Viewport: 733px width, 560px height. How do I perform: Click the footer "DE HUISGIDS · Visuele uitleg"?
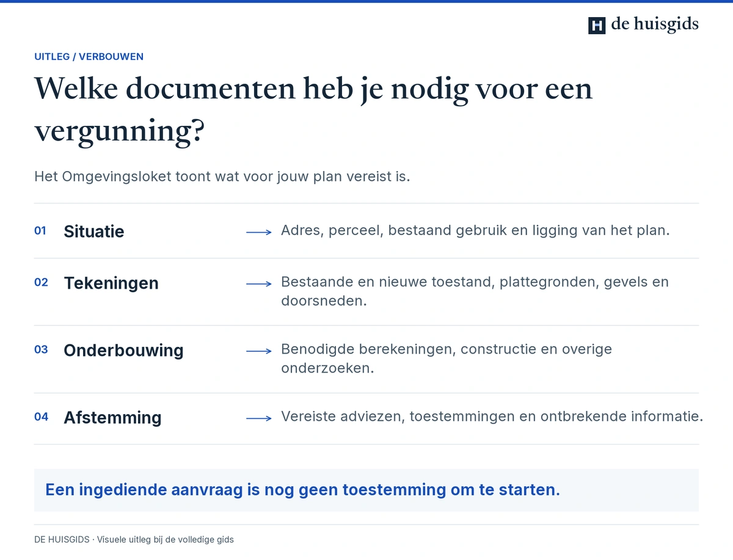pos(134,540)
